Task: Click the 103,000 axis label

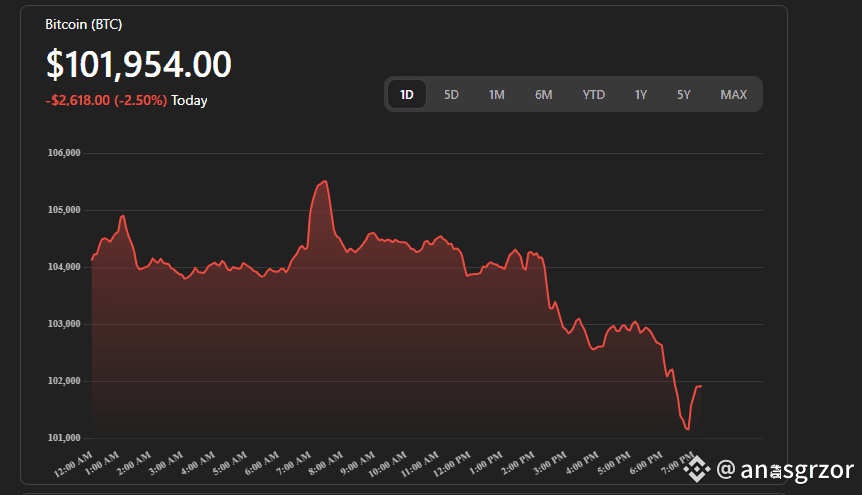Action: tap(64, 324)
